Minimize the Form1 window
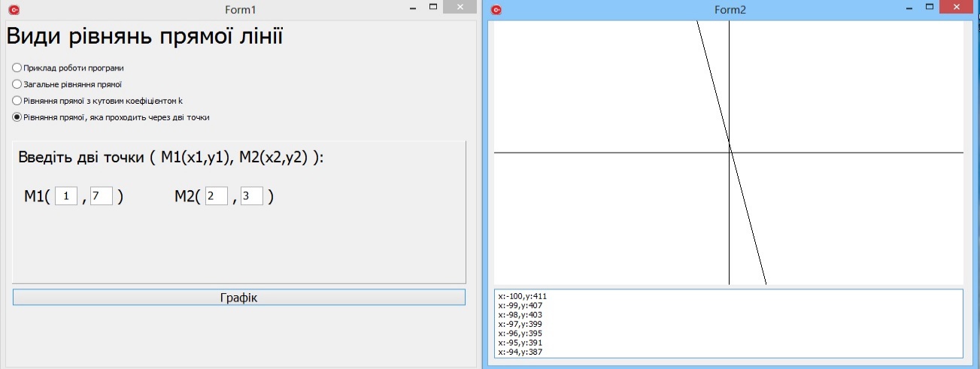This screenshot has width=980, height=369. coord(413,8)
